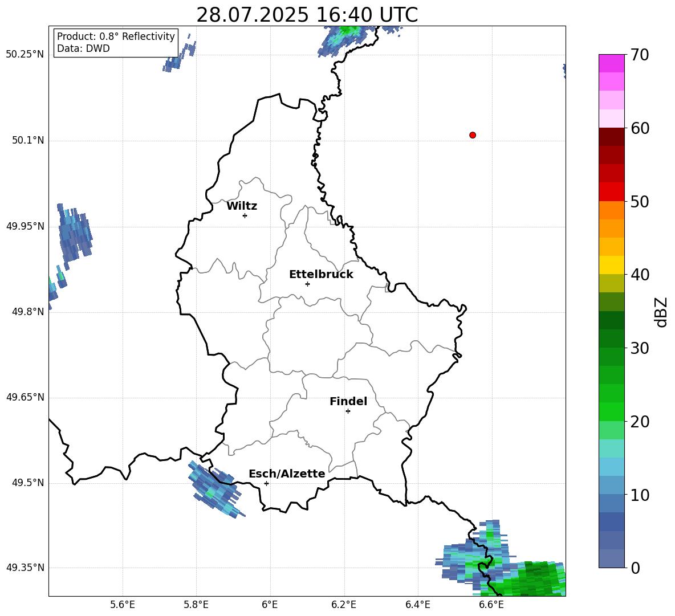Click the 50.1°N latitude label
This screenshot has height=616, width=675.
click(28, 140)
